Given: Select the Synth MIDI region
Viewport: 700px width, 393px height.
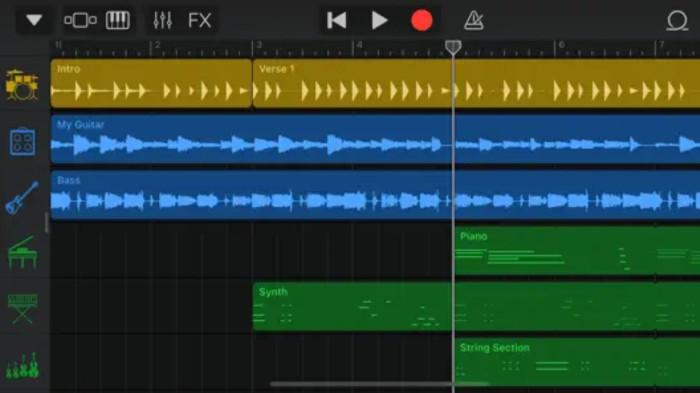Looking at the screenshot, I should pyautogui.click(x=476, y=306).
